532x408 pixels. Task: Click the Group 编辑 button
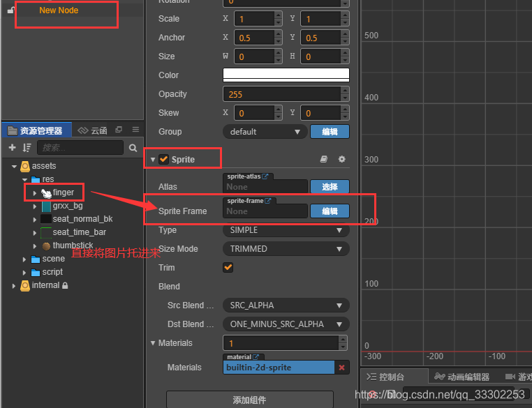coord(330,132)
